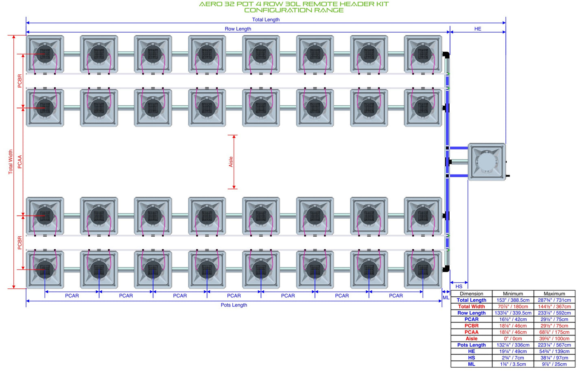Click the 9⅞" / 25cm ML maximum value
588x381 pixels.
tap(554, 364)
